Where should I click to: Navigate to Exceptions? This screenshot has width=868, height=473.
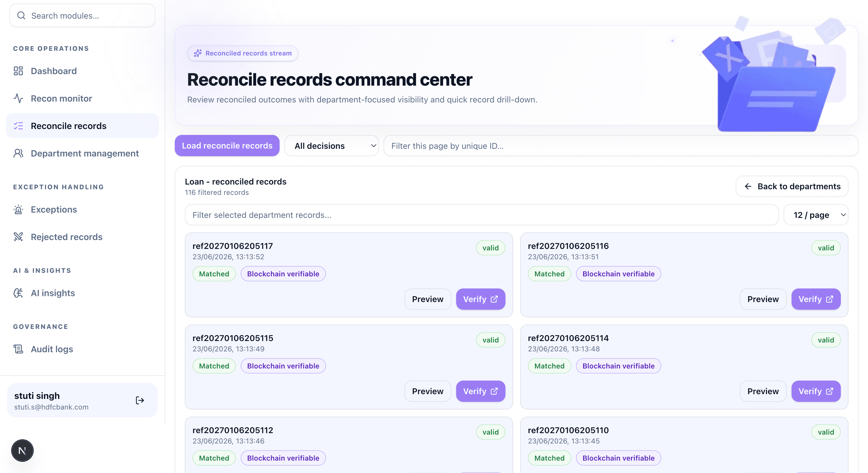click(82, 209)
